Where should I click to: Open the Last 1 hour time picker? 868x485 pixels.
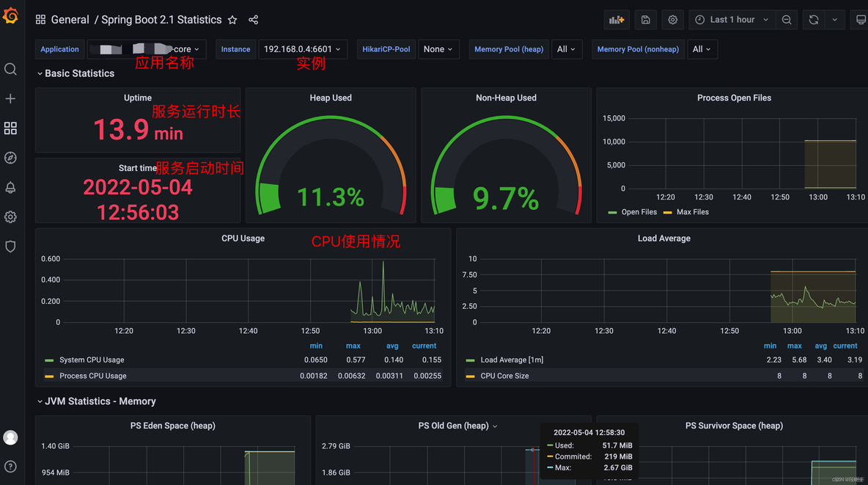tap(732, 20)
